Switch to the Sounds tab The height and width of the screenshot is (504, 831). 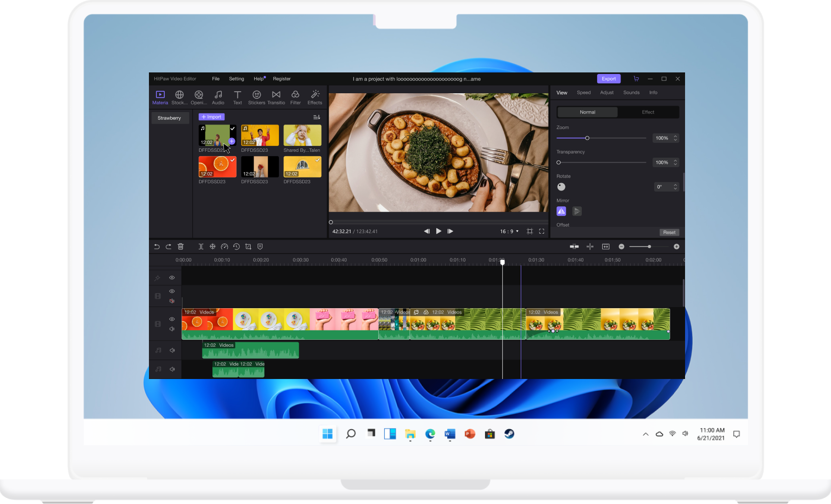pyautogui.click(x=631, y=93)
